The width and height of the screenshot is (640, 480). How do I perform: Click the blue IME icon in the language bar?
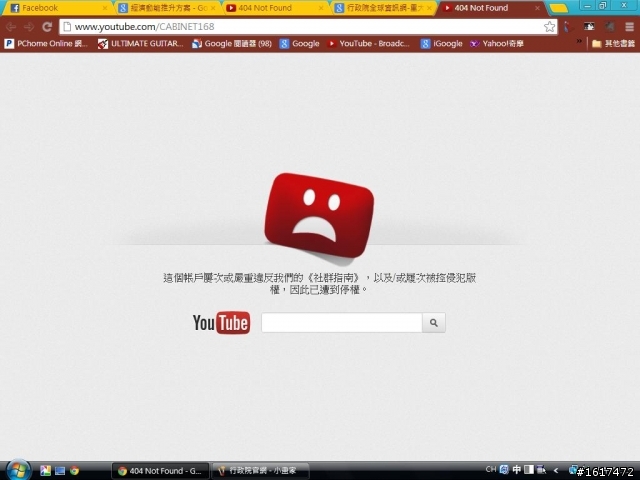[504, 470]
